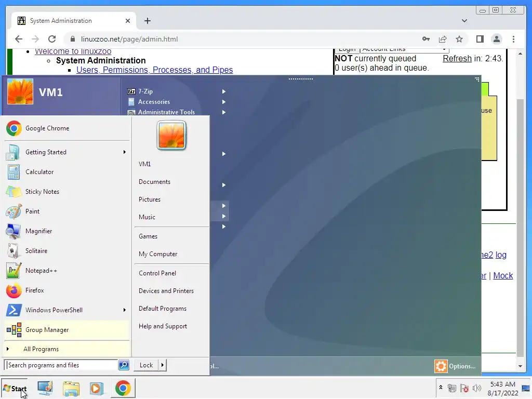Click the show desktop button
This screenshot has height=399, width=532.
coord(526,388)
